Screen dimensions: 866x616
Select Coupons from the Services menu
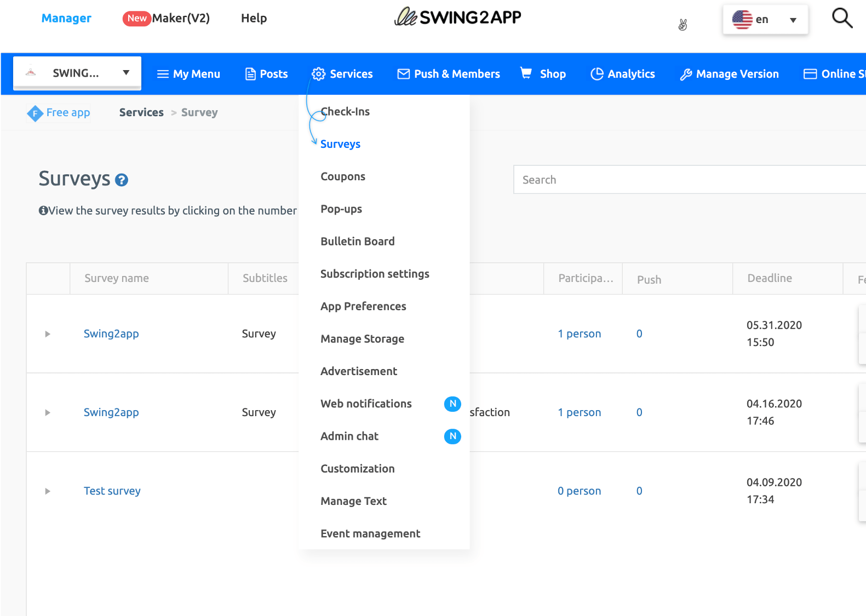click(343, 176)
